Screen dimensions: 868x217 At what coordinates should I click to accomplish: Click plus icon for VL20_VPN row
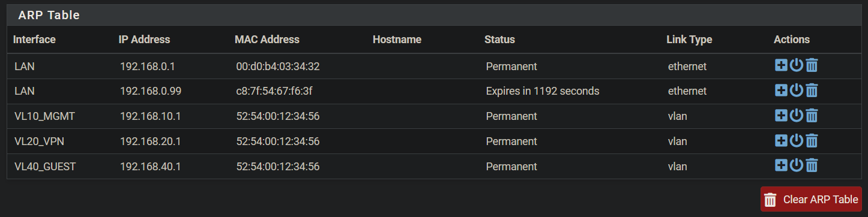click(781, 141)
